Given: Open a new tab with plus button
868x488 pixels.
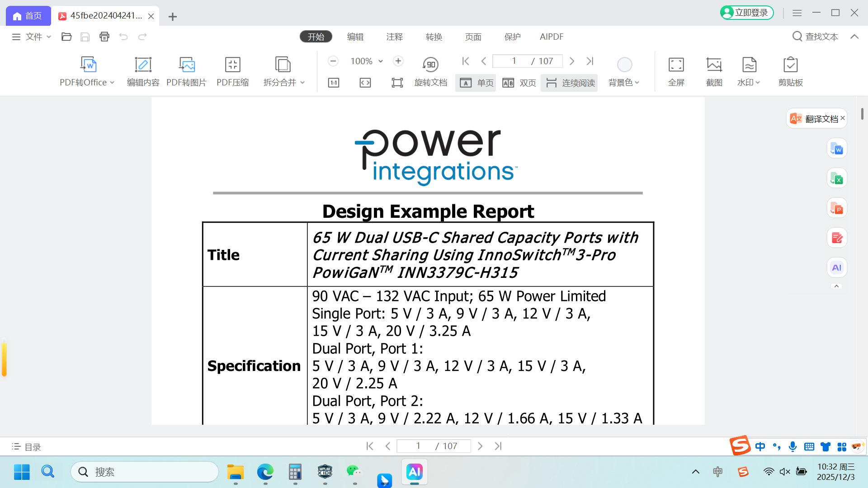Looking at the screenshot, I should pyautogui.click(x=172, y=17).
